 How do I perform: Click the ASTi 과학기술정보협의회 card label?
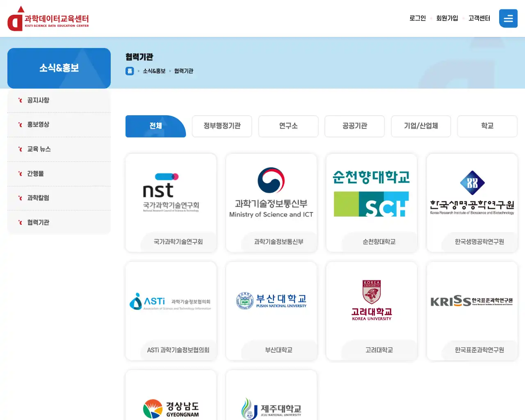click(x=178, y=350)
